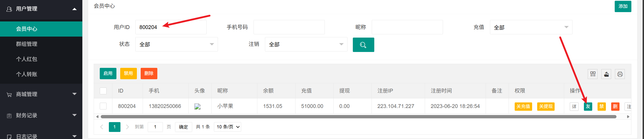Open the 注销 filter dropdown
644x139 pixels.
(306, 44)
